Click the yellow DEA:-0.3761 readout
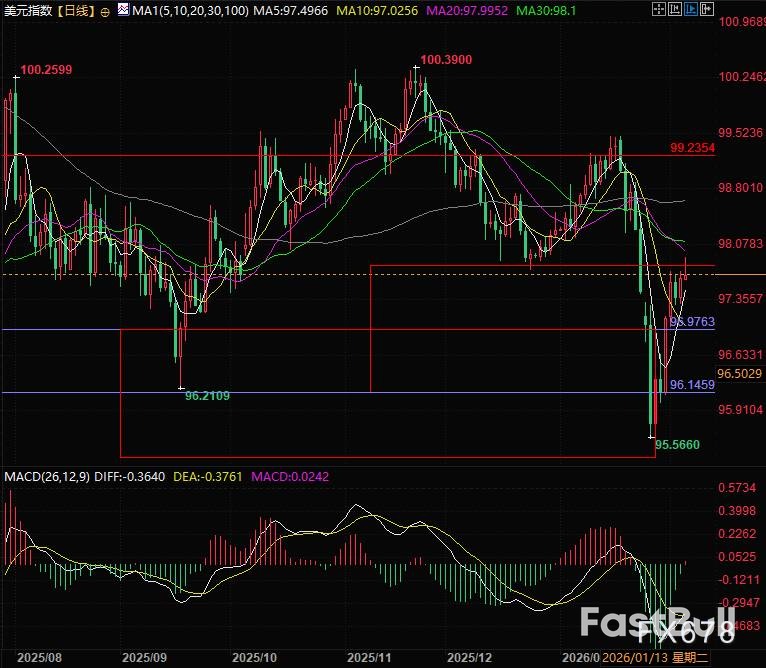The image size is (766, 668). (211, 475)
